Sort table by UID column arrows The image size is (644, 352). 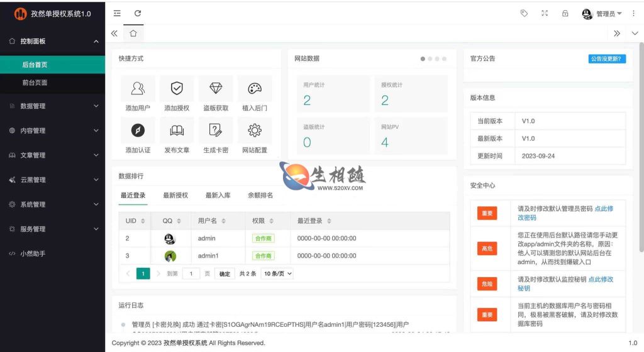coord(143,221)
